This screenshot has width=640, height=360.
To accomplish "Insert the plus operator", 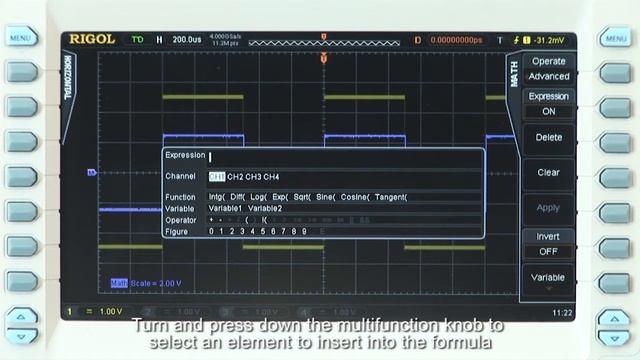I will click(211, 220).
